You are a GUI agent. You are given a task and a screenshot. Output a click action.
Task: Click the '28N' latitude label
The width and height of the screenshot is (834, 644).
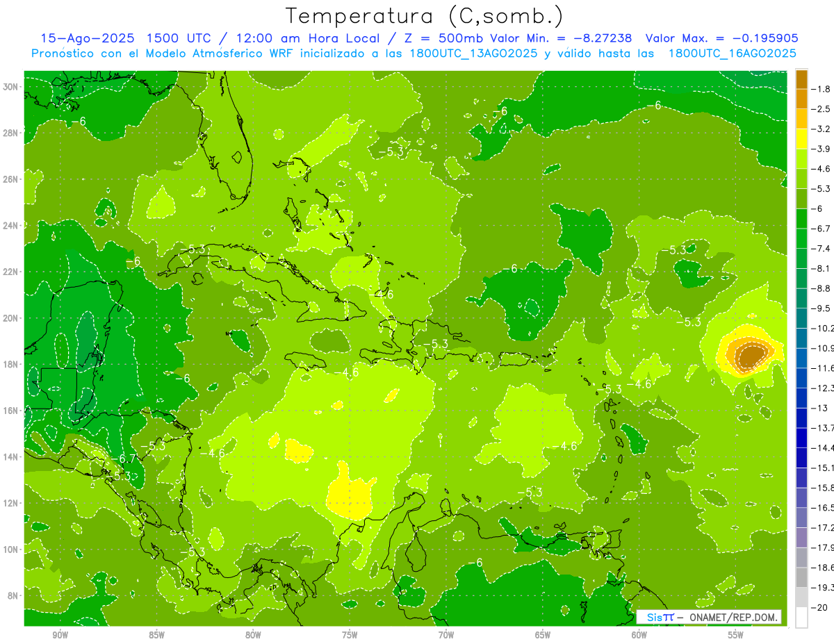coord(10,133)
